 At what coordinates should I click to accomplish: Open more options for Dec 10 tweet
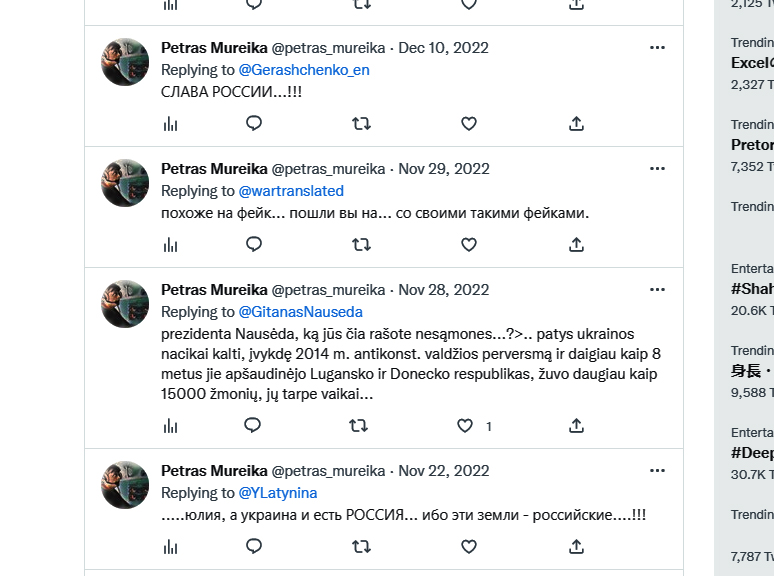click(x=657, y=48)
